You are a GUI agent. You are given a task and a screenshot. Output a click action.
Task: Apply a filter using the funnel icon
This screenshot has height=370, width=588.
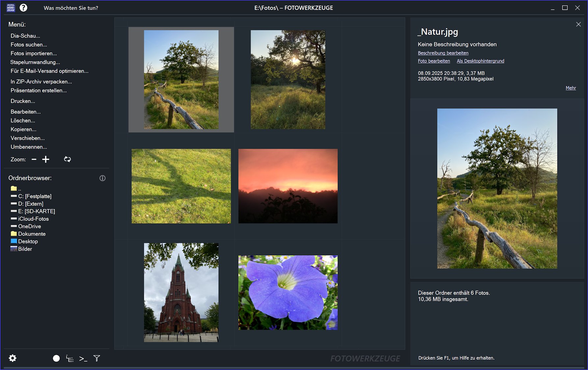(x=96, y=358)
